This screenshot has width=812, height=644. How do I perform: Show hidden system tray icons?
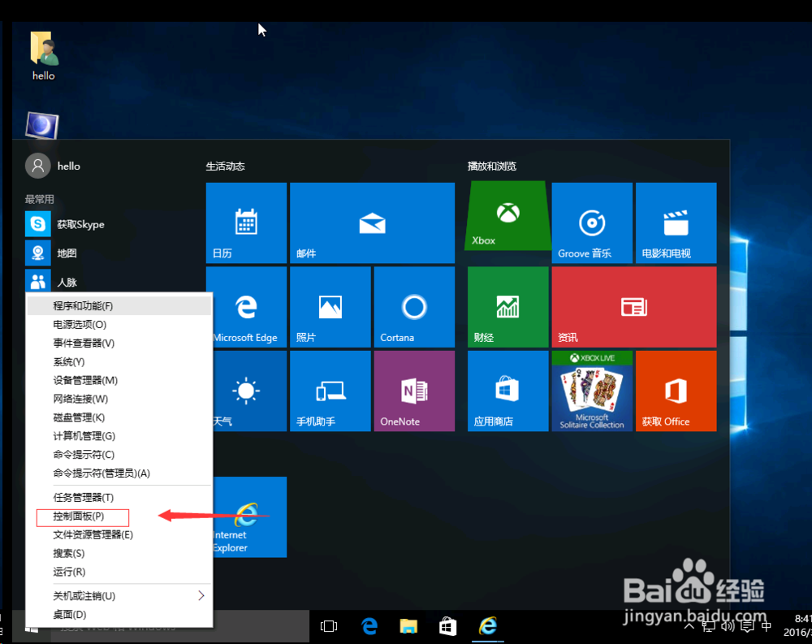tap(688, 625)
